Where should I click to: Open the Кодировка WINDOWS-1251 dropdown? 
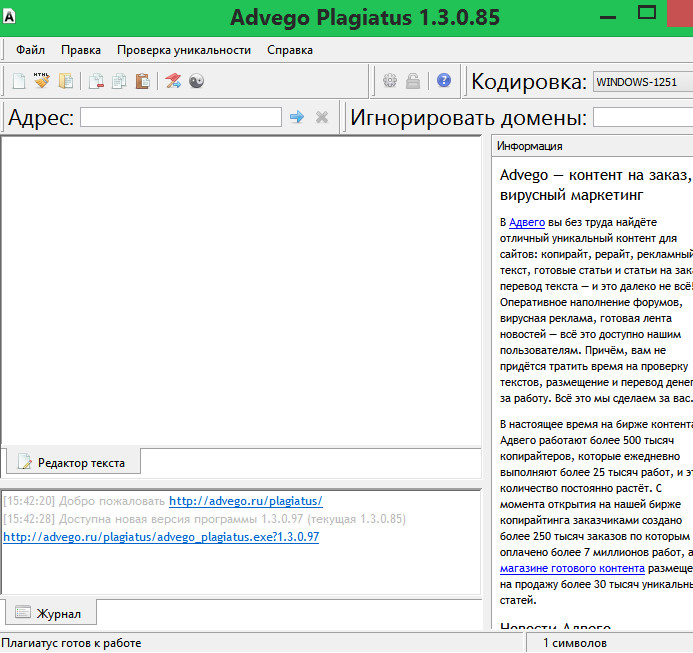pos(643,82)
